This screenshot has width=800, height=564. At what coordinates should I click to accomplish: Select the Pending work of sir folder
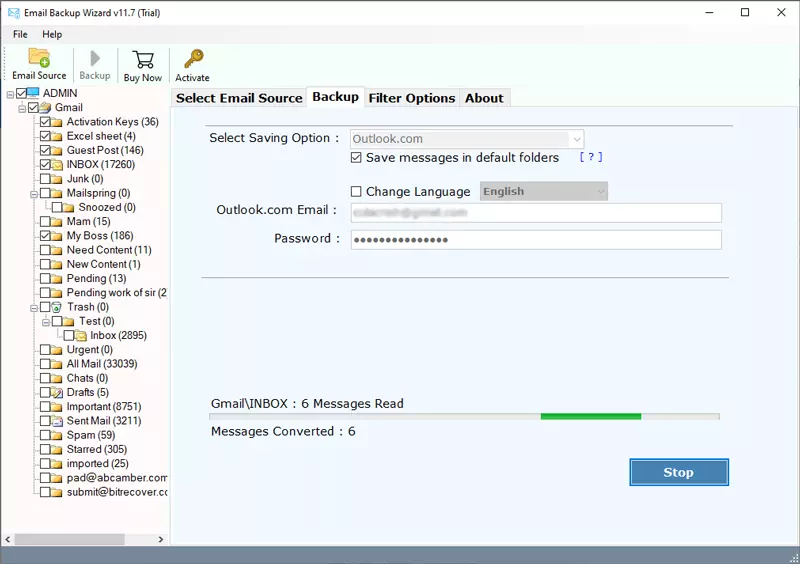(117, 293)
